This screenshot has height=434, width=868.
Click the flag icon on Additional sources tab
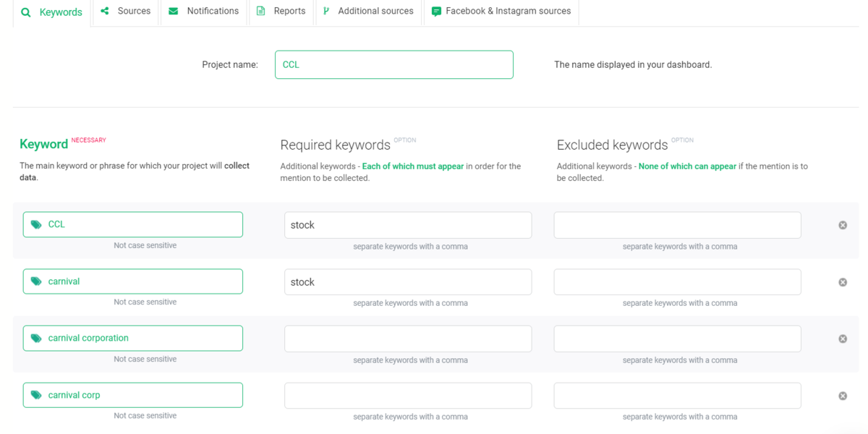point(326,11)
